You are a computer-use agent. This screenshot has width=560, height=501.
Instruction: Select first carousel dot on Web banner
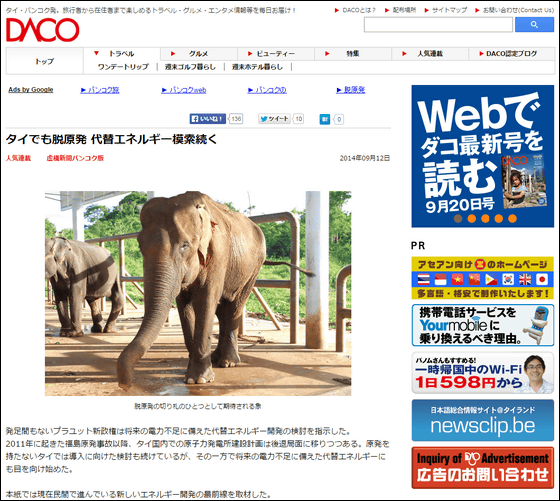(458, 218)
